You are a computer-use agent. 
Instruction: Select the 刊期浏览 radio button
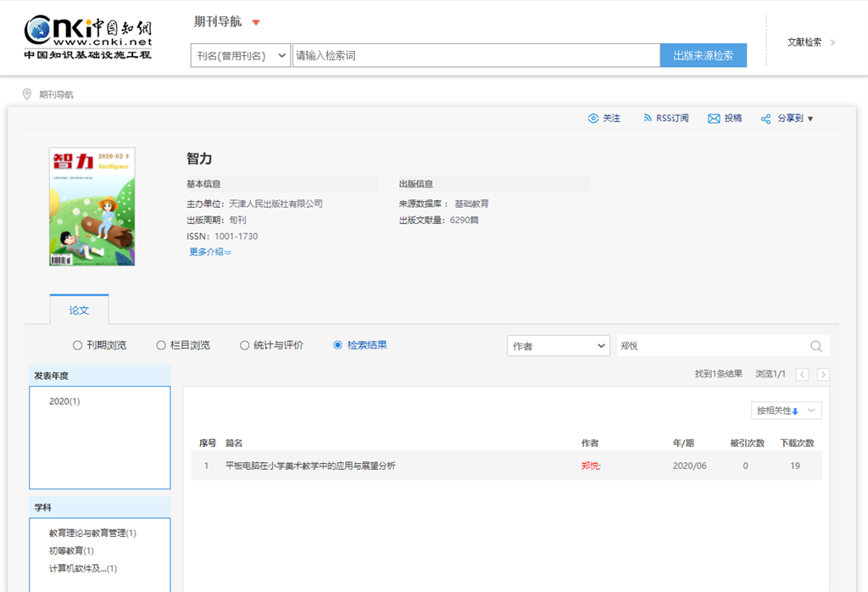tap(78, 345)
